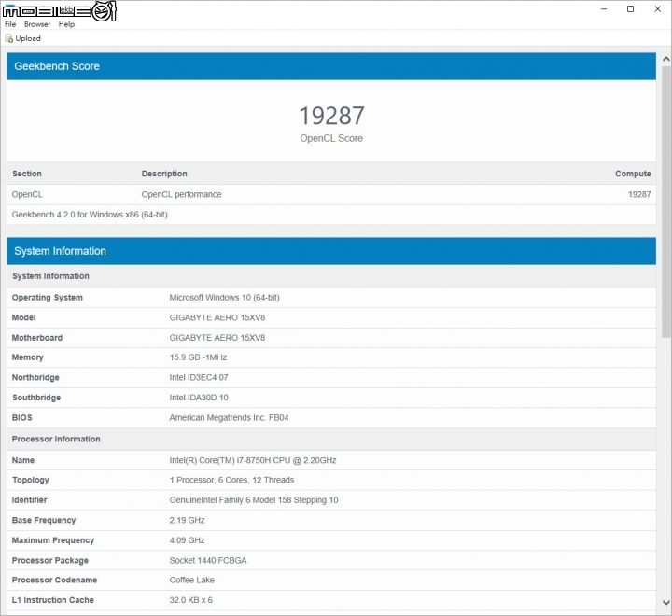Viewport: 672px width, 616px height.
Task: Click the System Information blue header
Action: click(331, 251)
